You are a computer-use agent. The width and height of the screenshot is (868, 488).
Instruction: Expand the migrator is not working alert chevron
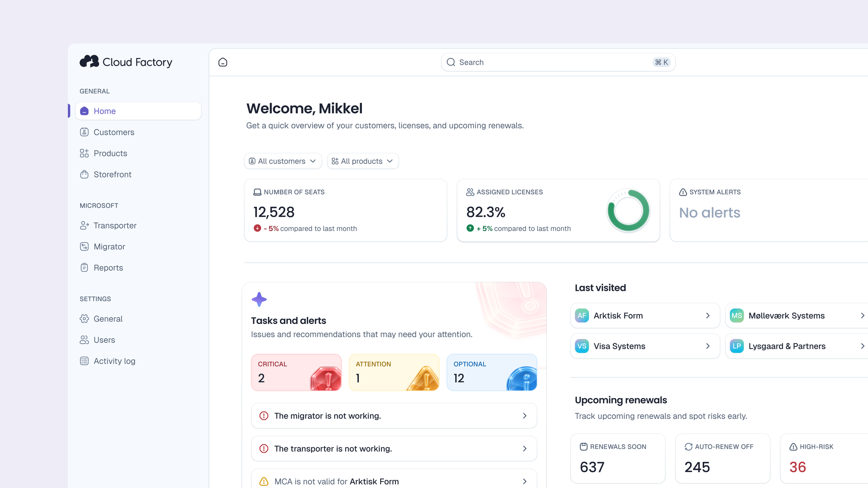(x=524, y=416)
